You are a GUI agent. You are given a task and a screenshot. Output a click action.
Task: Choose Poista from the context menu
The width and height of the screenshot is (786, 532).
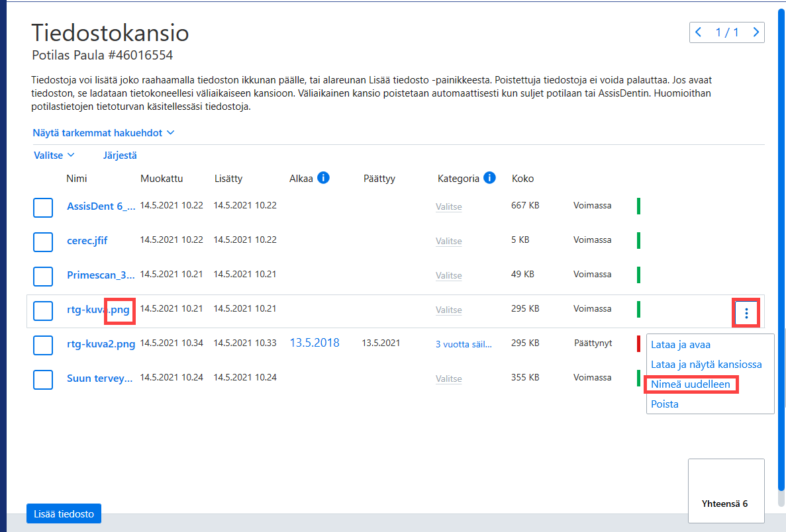(665, 404)
